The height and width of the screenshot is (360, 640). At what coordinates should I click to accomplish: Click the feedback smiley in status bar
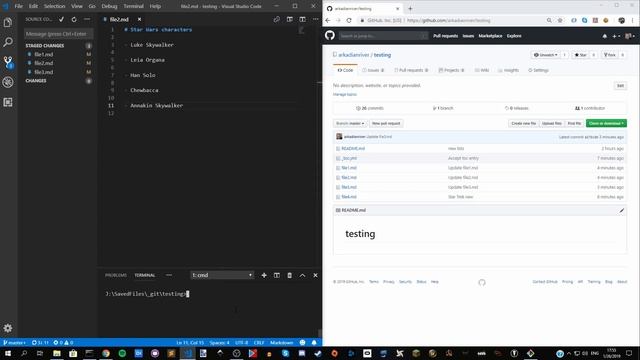click(302, 342)
